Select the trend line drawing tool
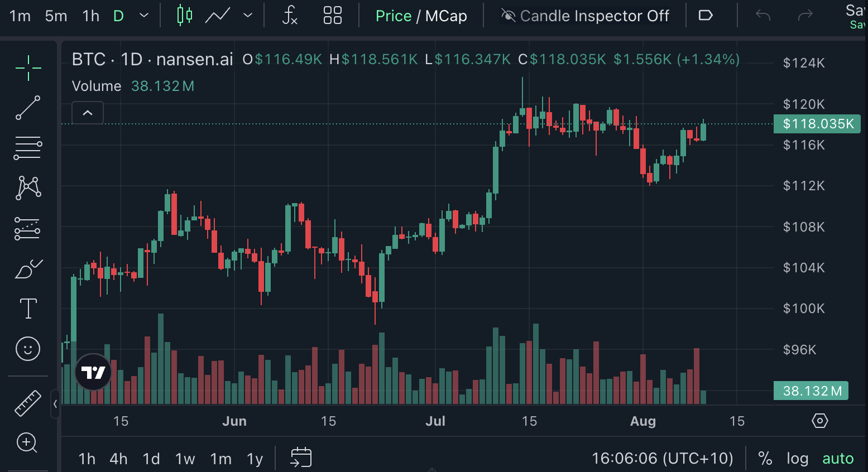Image resolution: width=868 pixels, height=472 pixels. [x=28, y=108]
